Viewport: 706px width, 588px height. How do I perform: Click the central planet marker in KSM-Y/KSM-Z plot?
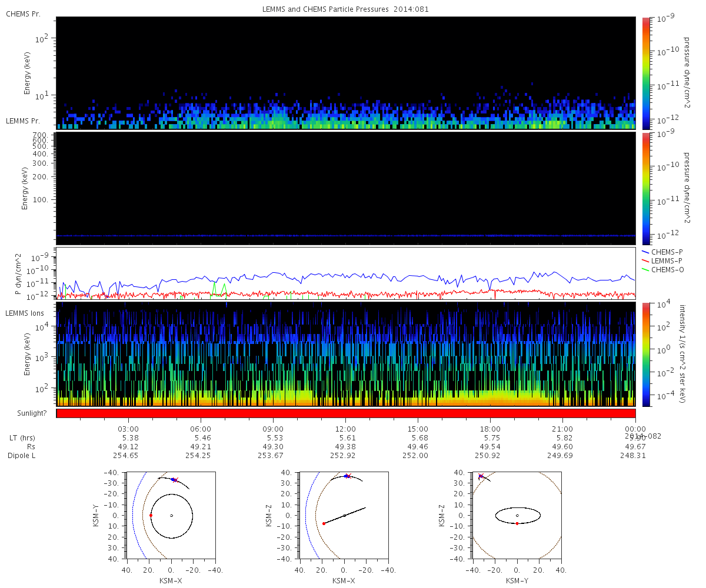517,516
